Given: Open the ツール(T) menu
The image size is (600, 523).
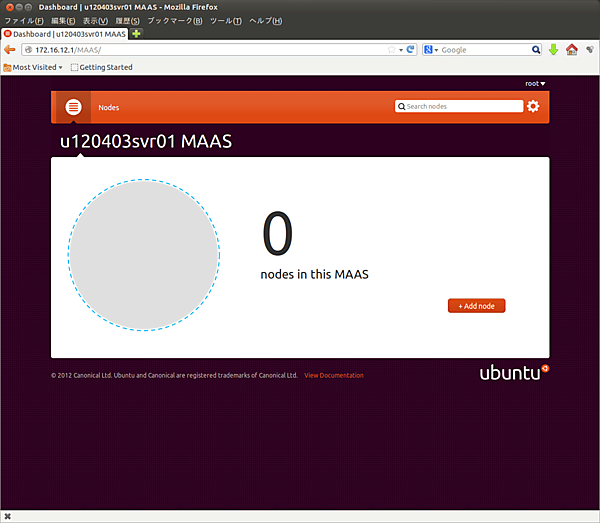Looking at the screenshot, I should 226,21.
